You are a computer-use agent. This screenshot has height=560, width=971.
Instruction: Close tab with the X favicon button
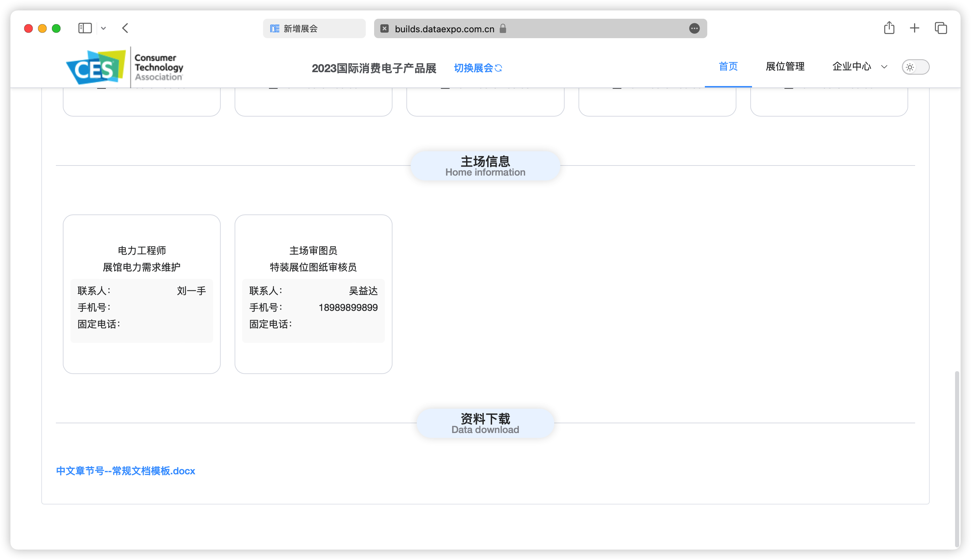coord(384,28)
